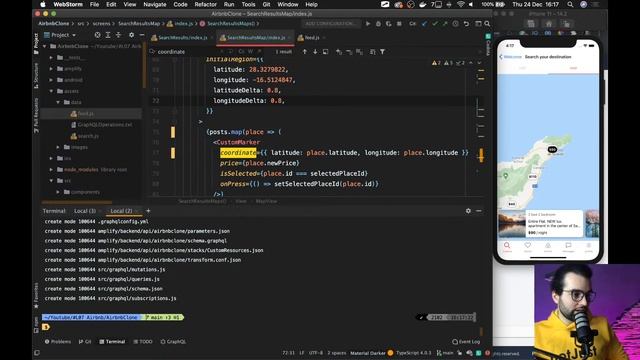This screenshot has height=360, width=640.
Task: Roll back changes with the undo arrow icon
Action: pos(466,24)
